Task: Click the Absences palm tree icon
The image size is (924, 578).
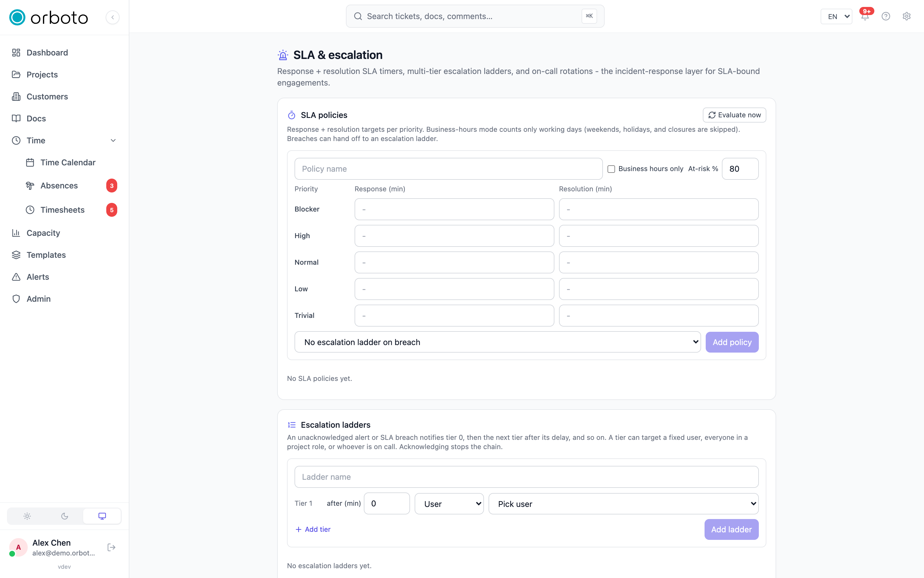Action: point(30,186)
